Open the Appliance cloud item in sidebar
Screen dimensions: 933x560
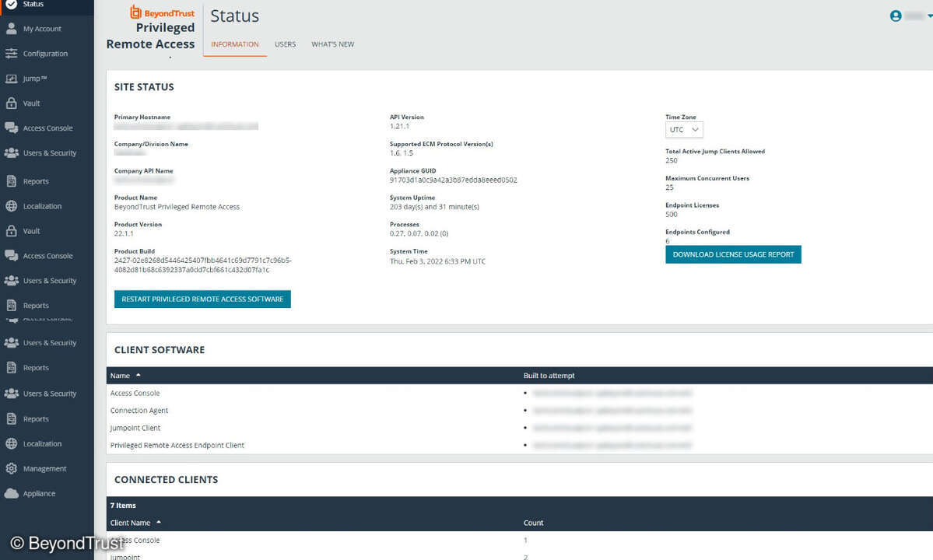[x=39, y=493]
